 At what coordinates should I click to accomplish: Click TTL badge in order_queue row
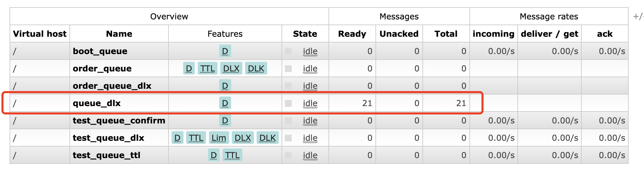point(207,69)
